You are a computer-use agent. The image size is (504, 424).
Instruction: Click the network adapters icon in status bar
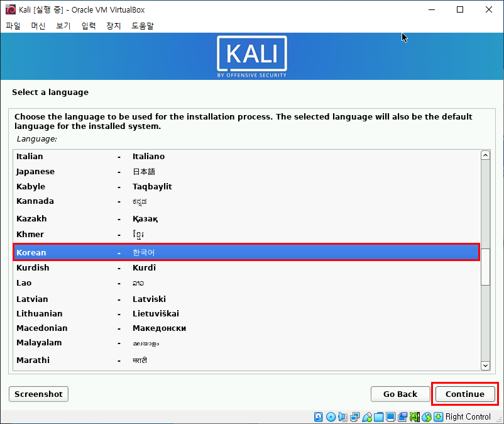pyautogui.click(x=355, y=416)
